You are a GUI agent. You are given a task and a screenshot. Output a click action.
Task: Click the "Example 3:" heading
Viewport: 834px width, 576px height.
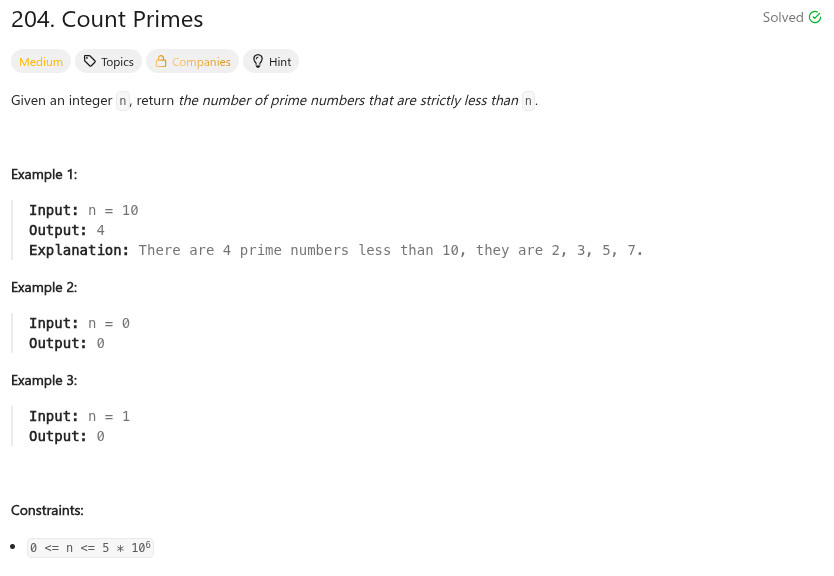point(44,380)
